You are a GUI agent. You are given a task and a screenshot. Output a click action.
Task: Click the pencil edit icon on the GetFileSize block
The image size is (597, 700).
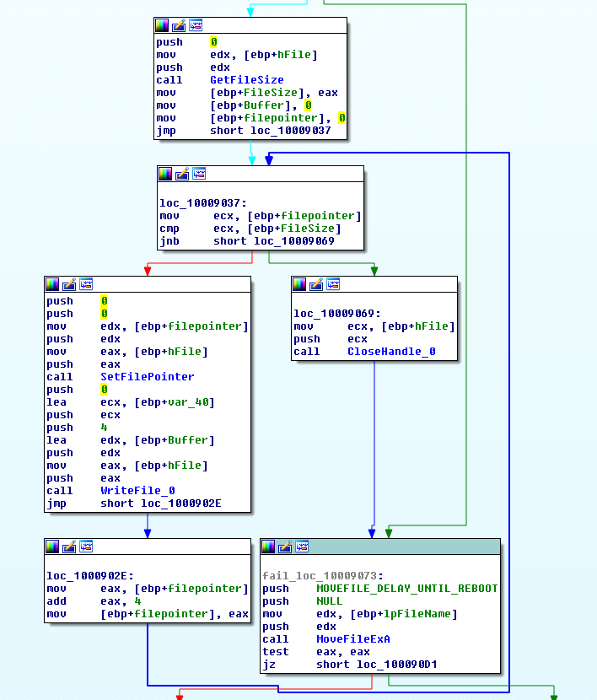tap(179, 25)
